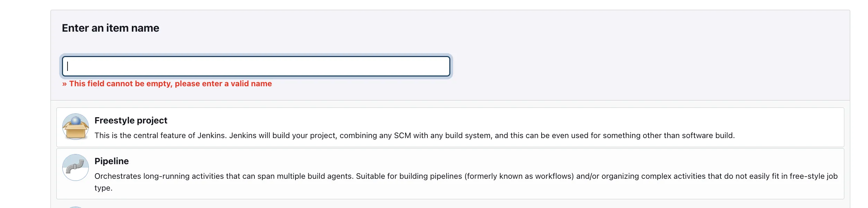The image size is (868, 208).
Task: Click the partially visible icon below Pipeline
Action: click(76, 207)
